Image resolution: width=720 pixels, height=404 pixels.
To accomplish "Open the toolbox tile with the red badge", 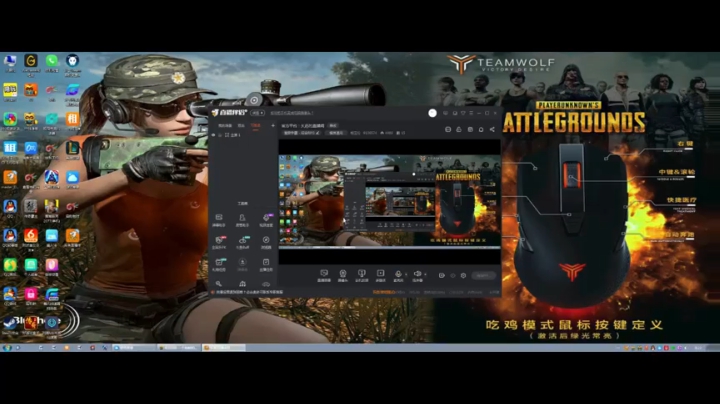I will (x=219, y=242).
